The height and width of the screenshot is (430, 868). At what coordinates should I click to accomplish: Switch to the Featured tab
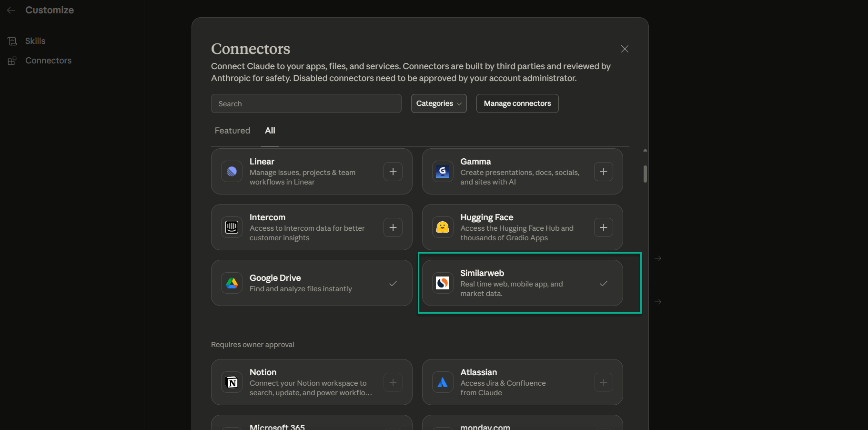[232, 131]
